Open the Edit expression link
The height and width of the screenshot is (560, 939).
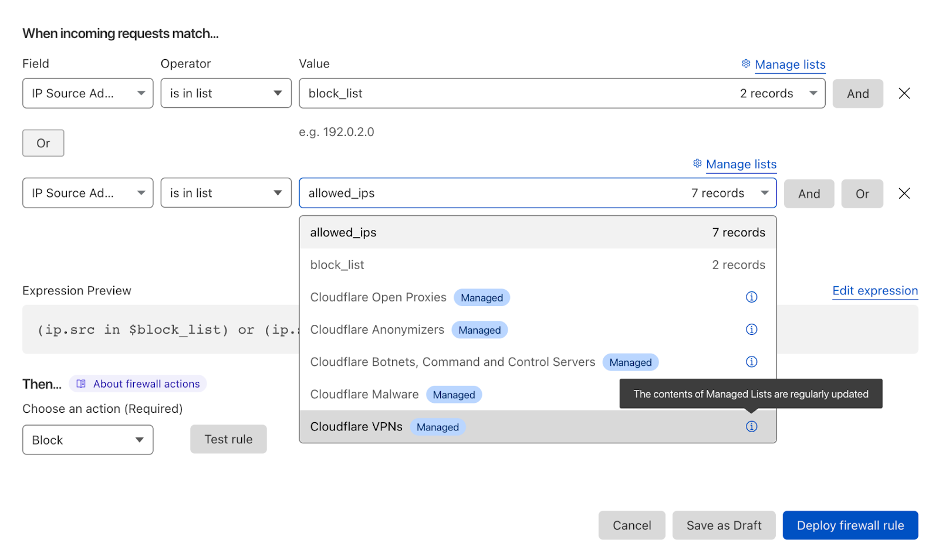pyautogui.click(x=874, y=291)
